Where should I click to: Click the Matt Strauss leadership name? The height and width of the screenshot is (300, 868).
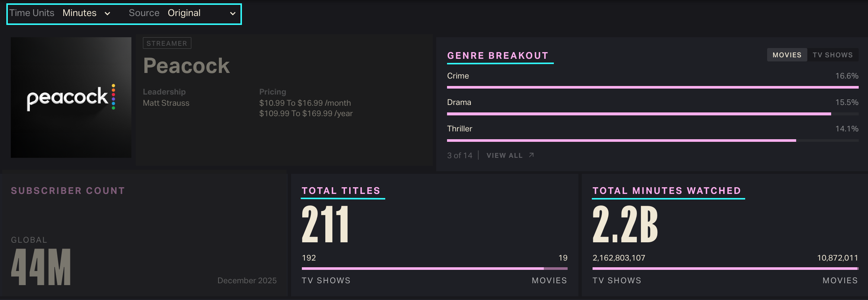point(166,103)
